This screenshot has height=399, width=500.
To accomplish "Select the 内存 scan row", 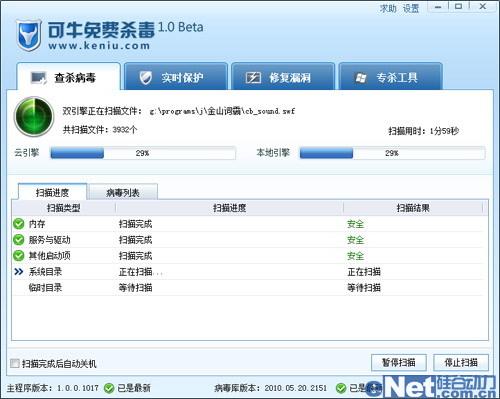I will pos(248,224).
